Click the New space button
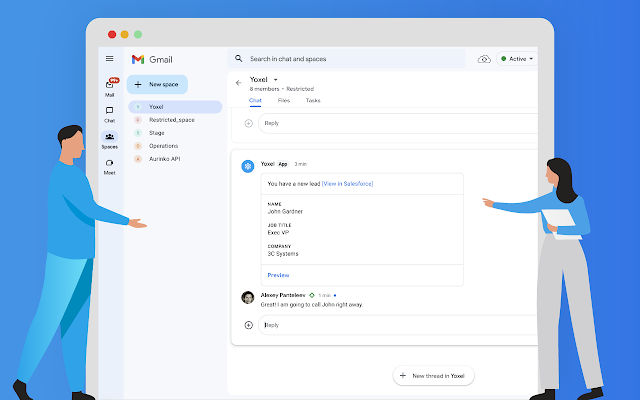Screen dimensions: 640x400 click(157, 84)
